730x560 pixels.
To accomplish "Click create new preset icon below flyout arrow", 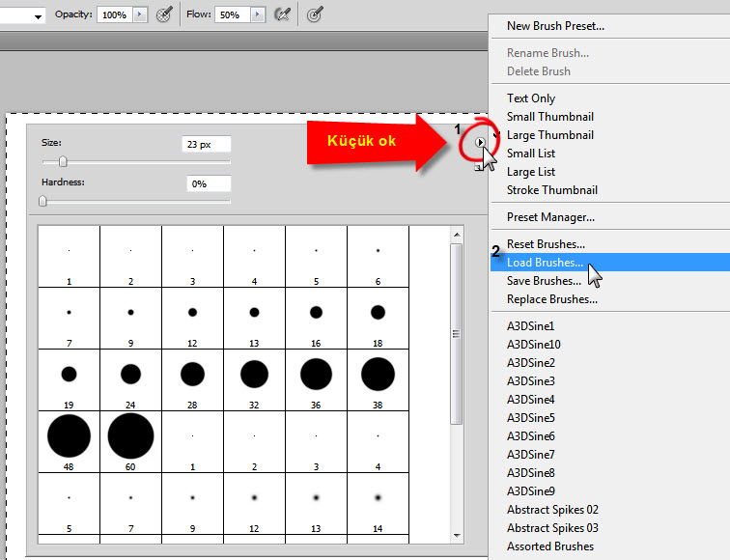I will coord(479,167).
